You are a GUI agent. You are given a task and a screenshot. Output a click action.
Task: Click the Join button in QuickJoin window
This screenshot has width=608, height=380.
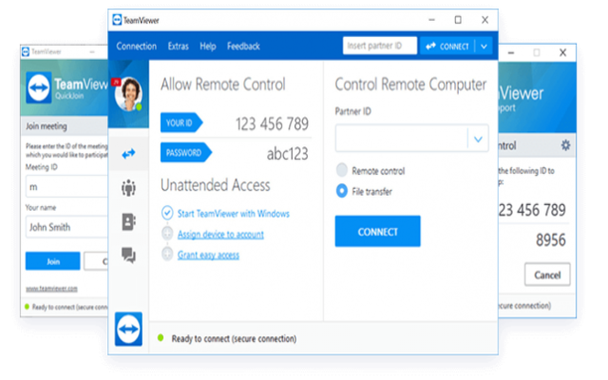pyautogui.click(x=53, y=261)
